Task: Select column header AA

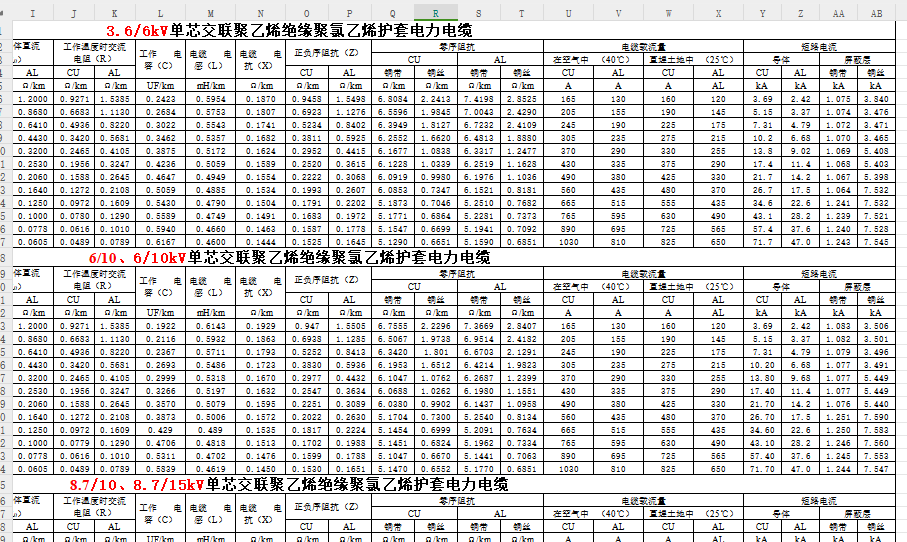Action: (x=838, y=12)
